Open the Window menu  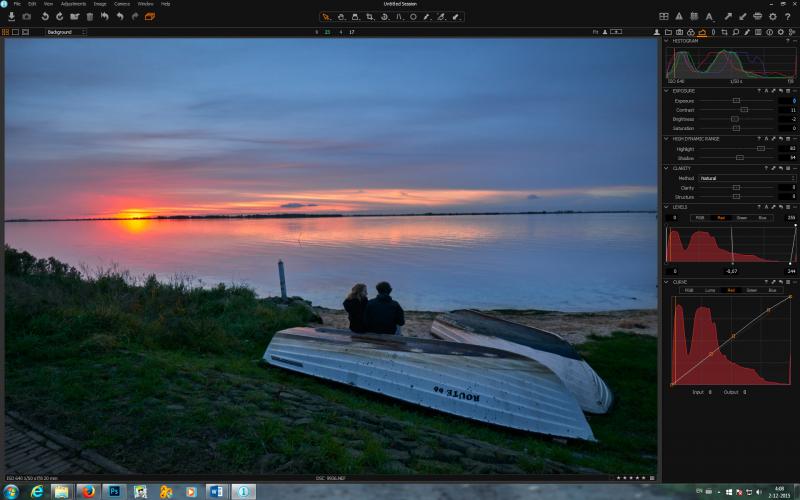coord(145,4)
